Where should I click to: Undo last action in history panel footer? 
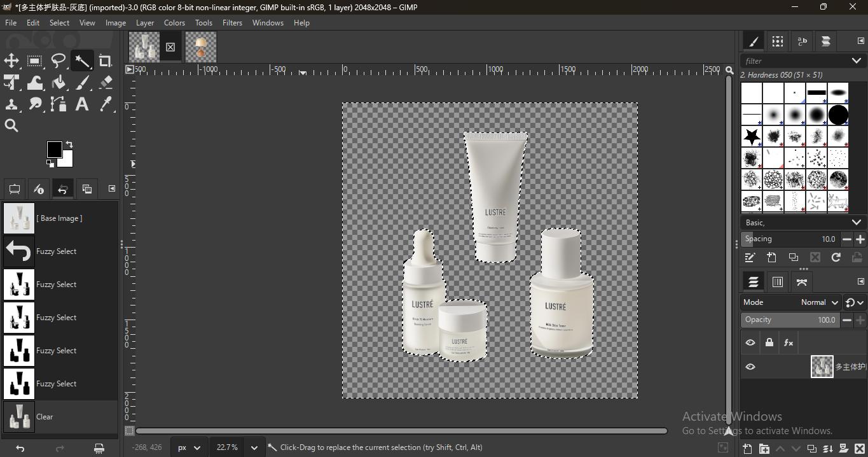tap(20, 449)
